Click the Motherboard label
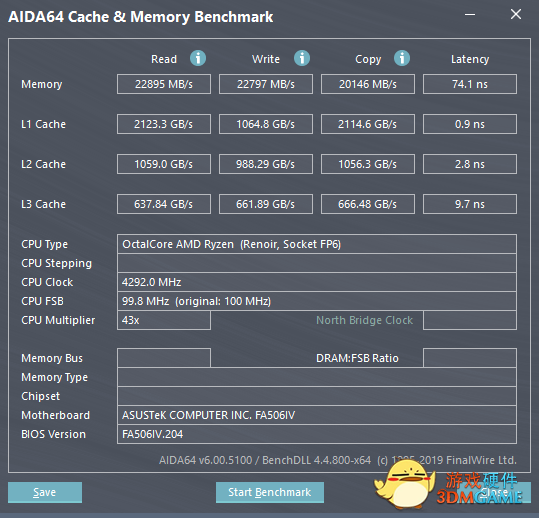This screenshot has height=518, width=539. 55,415
